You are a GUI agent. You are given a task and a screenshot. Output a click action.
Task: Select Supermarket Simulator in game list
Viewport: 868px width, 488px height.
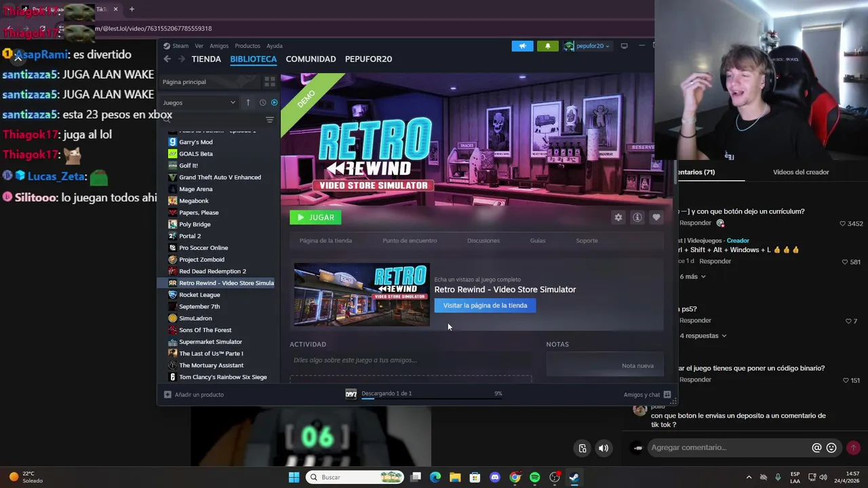210,342
